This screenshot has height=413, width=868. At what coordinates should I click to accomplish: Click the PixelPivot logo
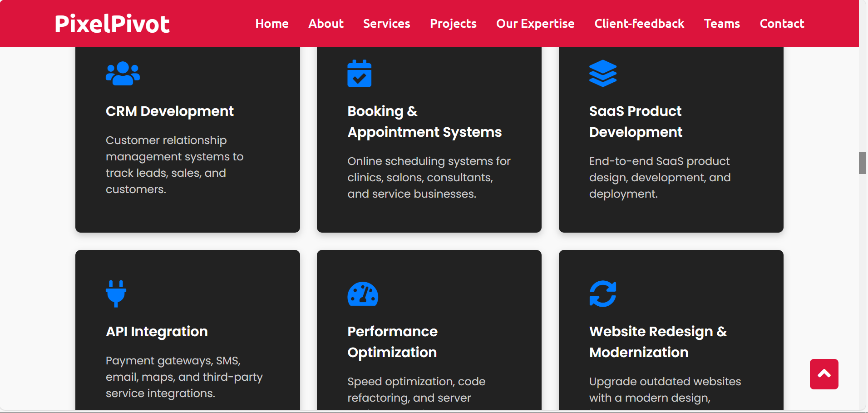112,24
